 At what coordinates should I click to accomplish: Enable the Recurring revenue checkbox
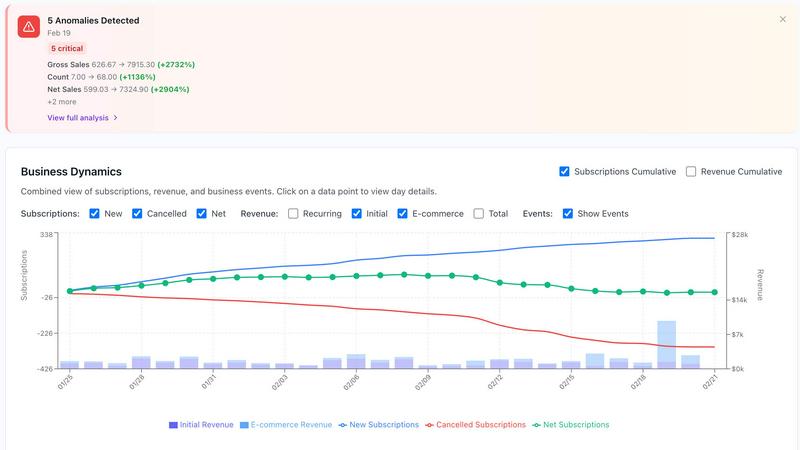pyautogui.click(x=293, y=213)
